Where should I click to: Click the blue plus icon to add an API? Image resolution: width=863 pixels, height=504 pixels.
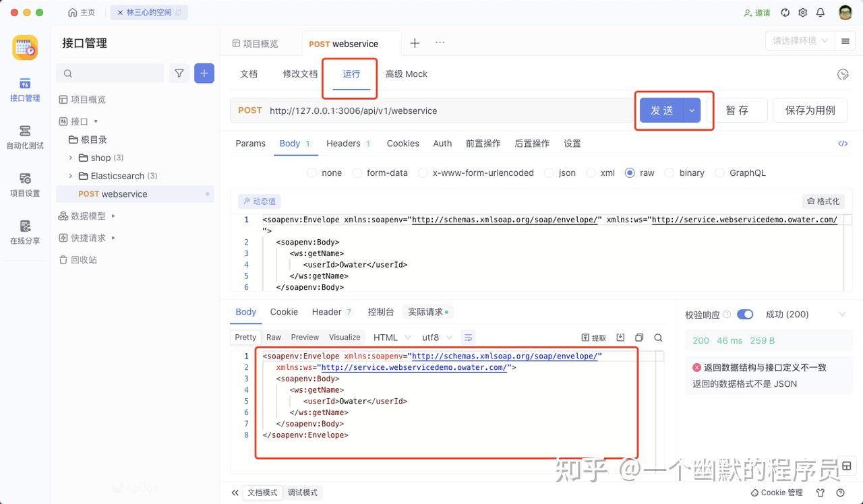(x=204, y=73)
